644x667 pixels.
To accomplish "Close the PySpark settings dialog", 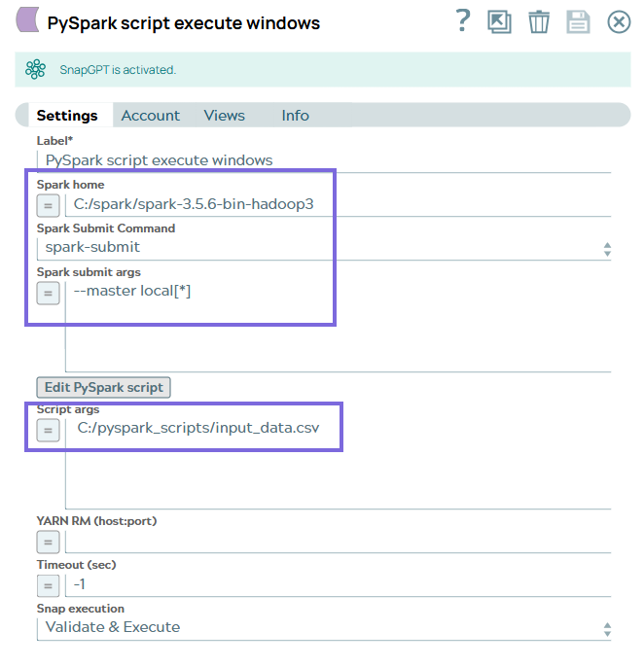I will point(619,21).
